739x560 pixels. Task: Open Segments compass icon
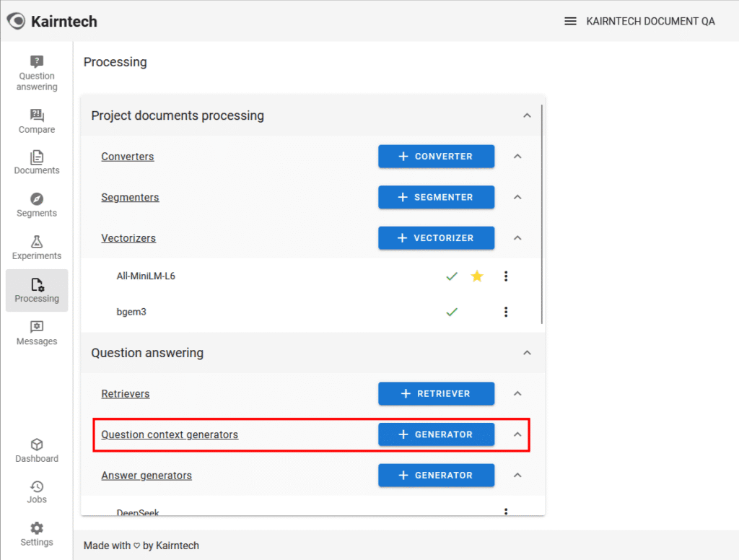(37, 199)
